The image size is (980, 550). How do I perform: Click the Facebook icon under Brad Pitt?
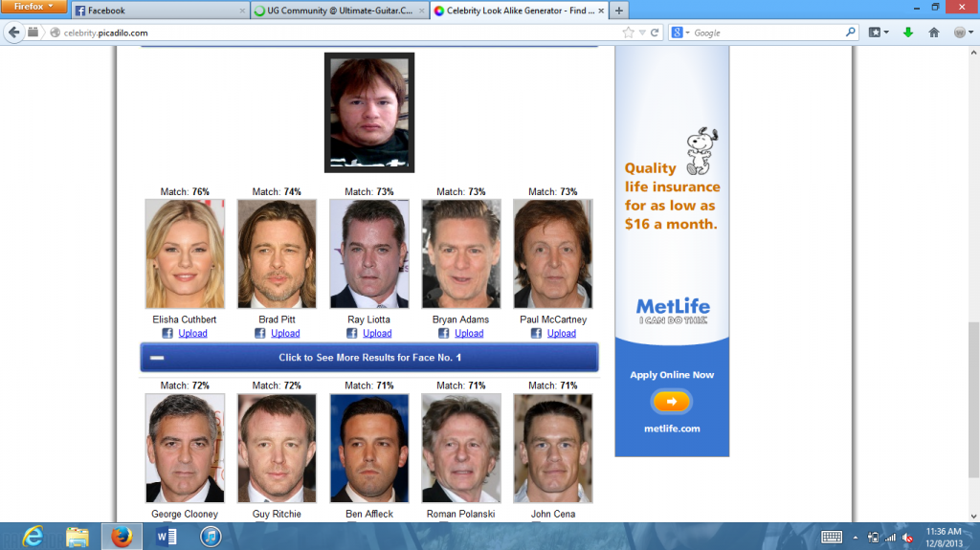tap(260, 333)
